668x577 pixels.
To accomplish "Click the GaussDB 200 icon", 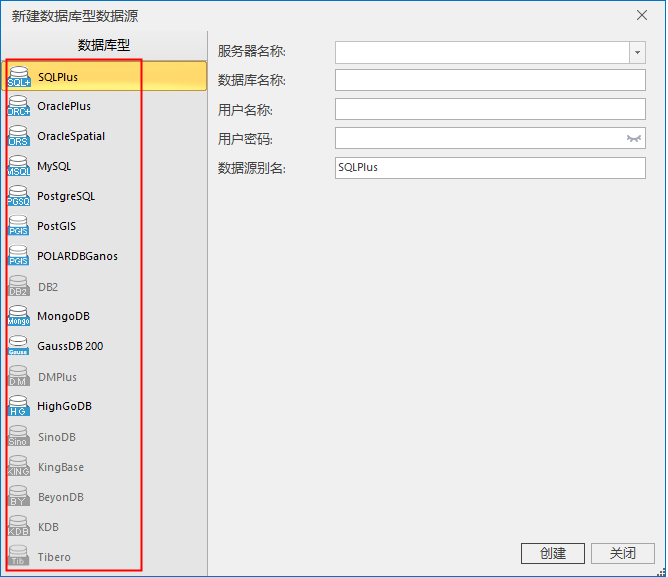I will click(19, 346).
